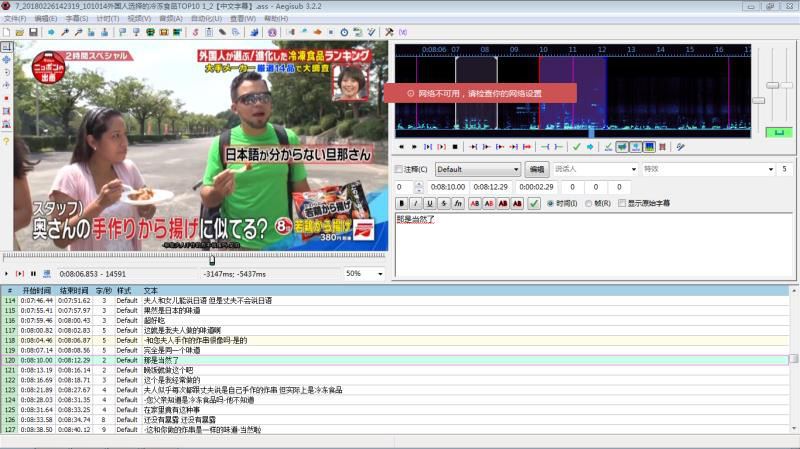Open the 字幕(S) menu
Image resolution: width=800 pixels, height=449 pixels.
tap(76, 18)
